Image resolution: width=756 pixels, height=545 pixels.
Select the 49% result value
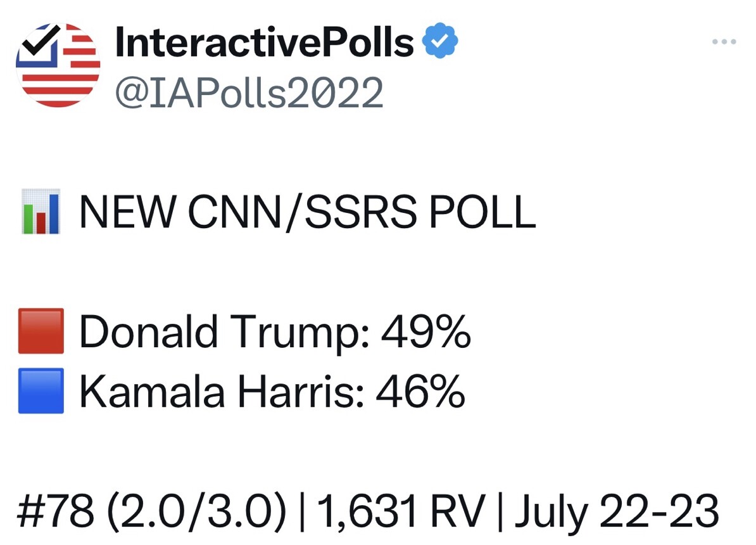tap(425, 331)
